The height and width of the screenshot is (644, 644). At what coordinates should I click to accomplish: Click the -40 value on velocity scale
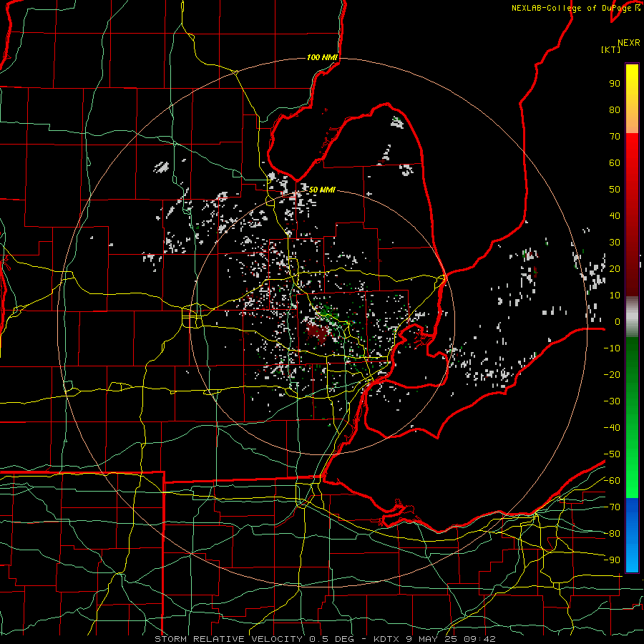pyautogui.click(x=612, y=428)
